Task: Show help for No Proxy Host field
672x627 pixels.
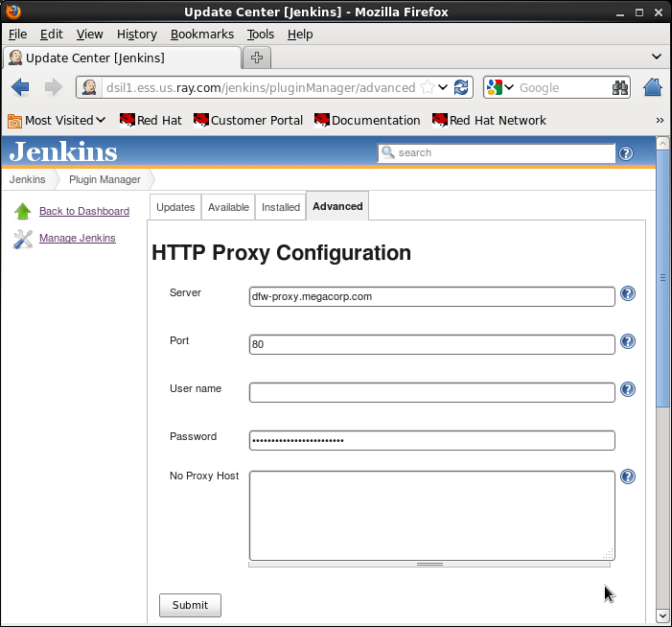Action: click(x=628, y=476)
